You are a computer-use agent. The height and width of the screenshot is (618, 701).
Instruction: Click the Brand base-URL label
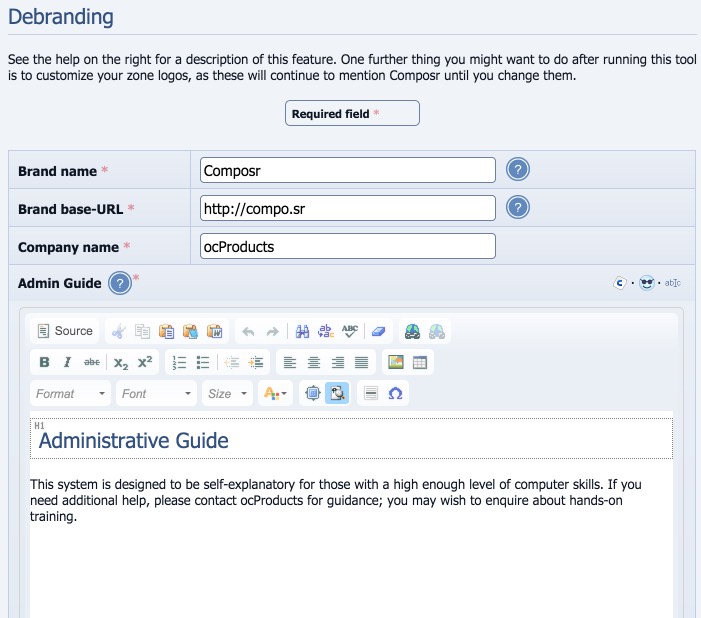click(x=71, y=209)
